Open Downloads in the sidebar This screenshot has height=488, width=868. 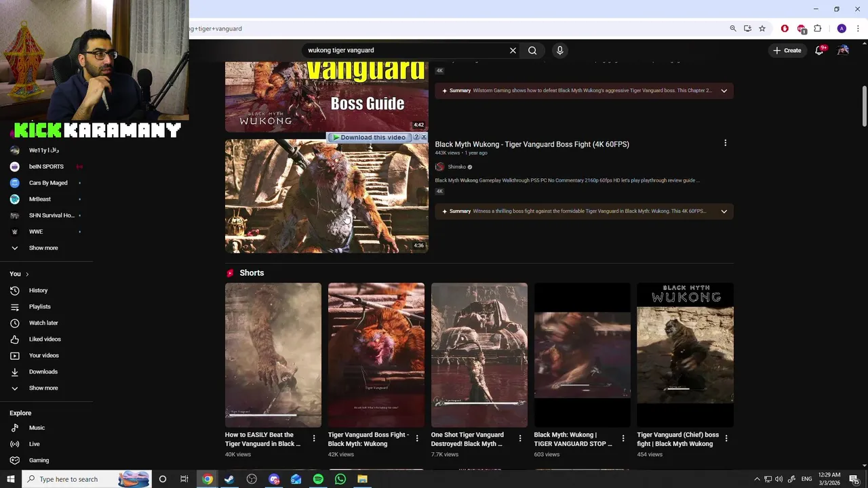pos(43,372)
